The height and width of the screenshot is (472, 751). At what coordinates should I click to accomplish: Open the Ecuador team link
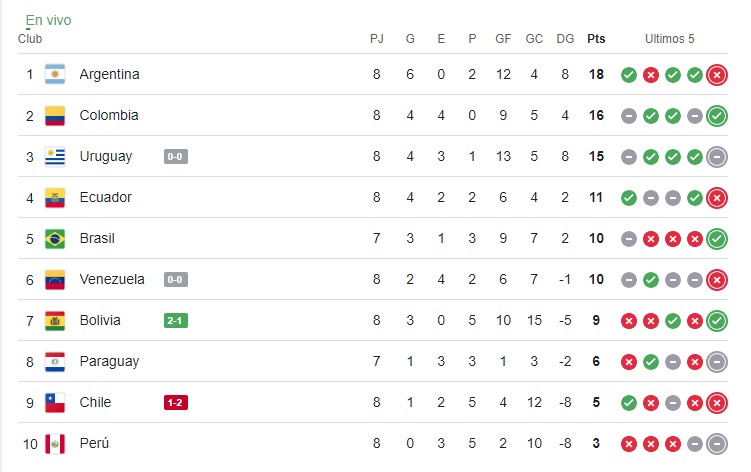coord(105,198)
